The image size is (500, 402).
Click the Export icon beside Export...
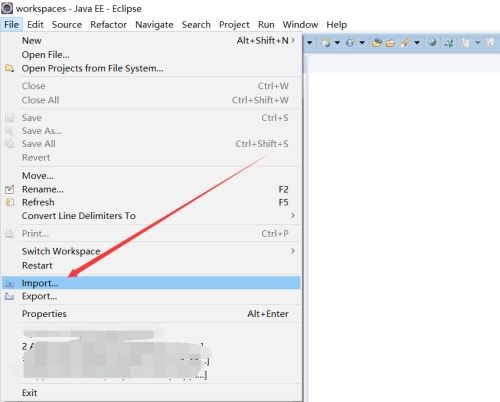[9, 296]
